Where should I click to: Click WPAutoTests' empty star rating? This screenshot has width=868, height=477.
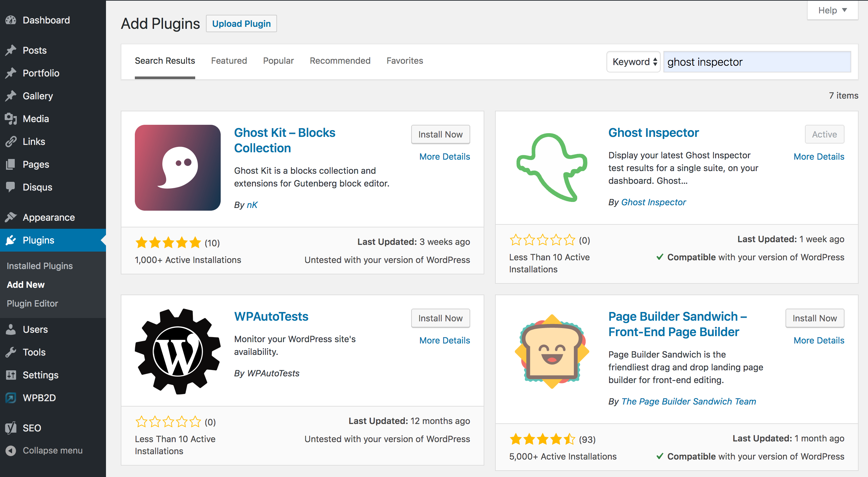[x=168, y=422]
